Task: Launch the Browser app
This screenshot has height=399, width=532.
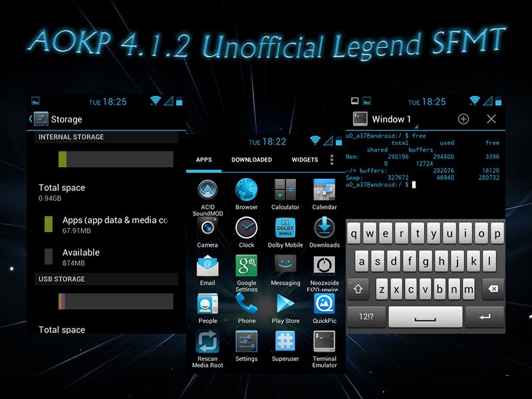Action: pos(246,194)
